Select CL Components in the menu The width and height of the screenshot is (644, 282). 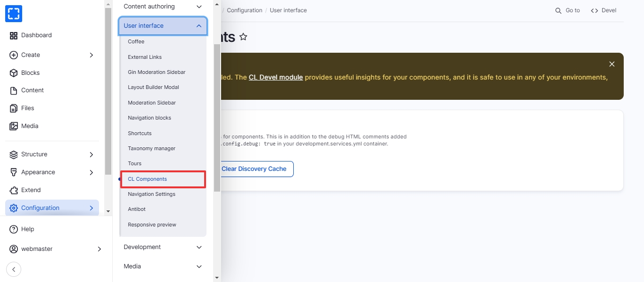pyautogui.click(x=148, y=179)
